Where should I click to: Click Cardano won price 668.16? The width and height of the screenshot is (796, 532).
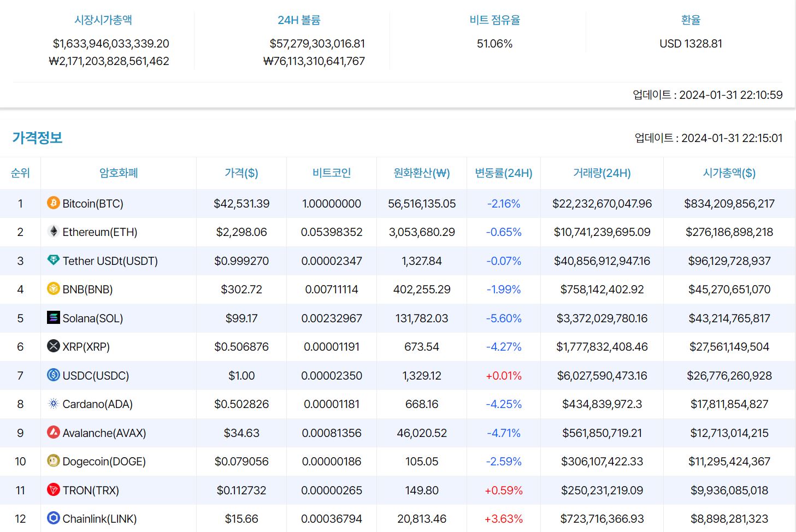422,404
